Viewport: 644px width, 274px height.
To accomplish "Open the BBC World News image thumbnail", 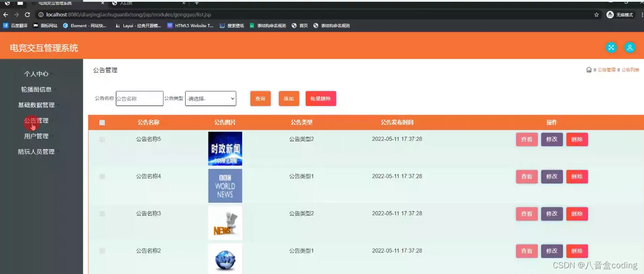I will coord(225,186).
